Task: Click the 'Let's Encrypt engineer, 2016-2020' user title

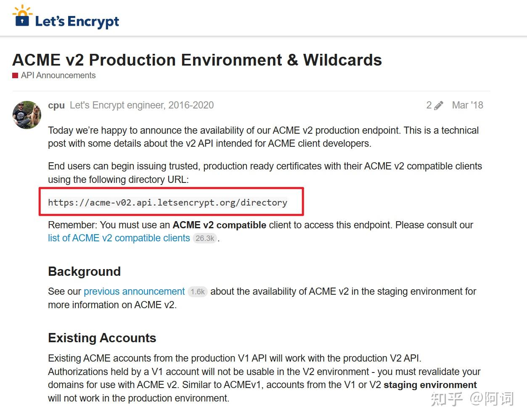Action: pos(142,106)
